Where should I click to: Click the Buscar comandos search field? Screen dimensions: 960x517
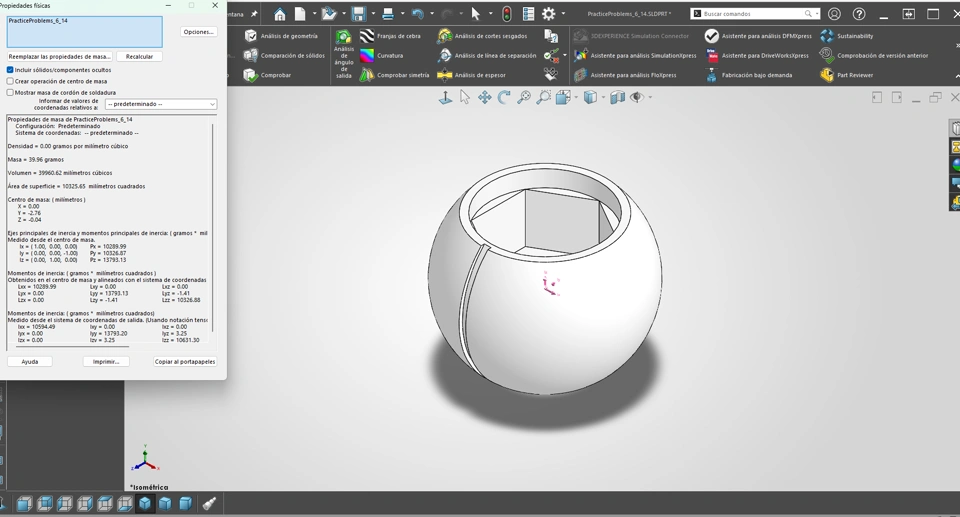click(x=752, y=14)
